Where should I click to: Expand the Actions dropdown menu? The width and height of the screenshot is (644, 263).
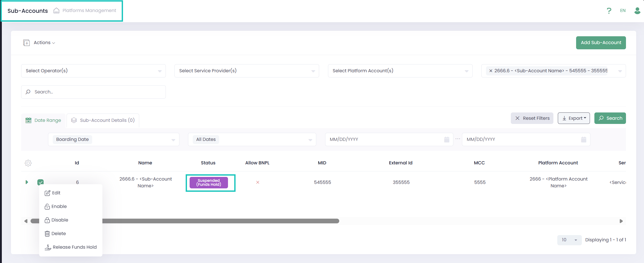point(44,43)
